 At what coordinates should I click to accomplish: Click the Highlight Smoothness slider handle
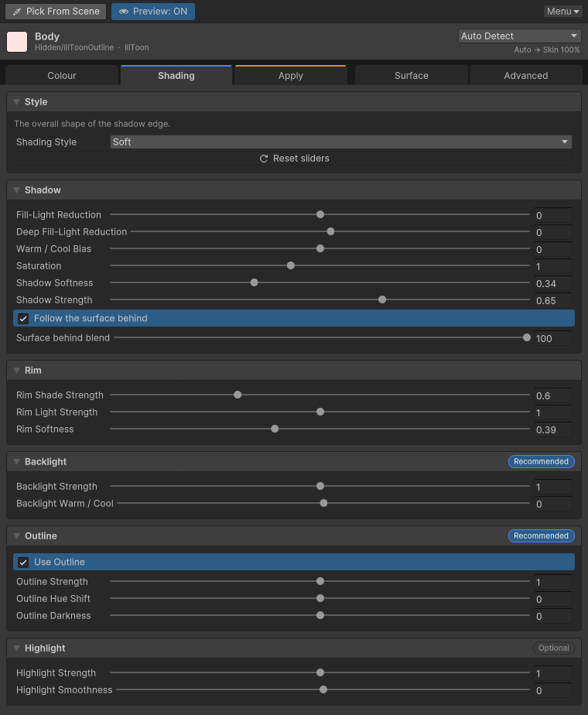pos(323,689)
